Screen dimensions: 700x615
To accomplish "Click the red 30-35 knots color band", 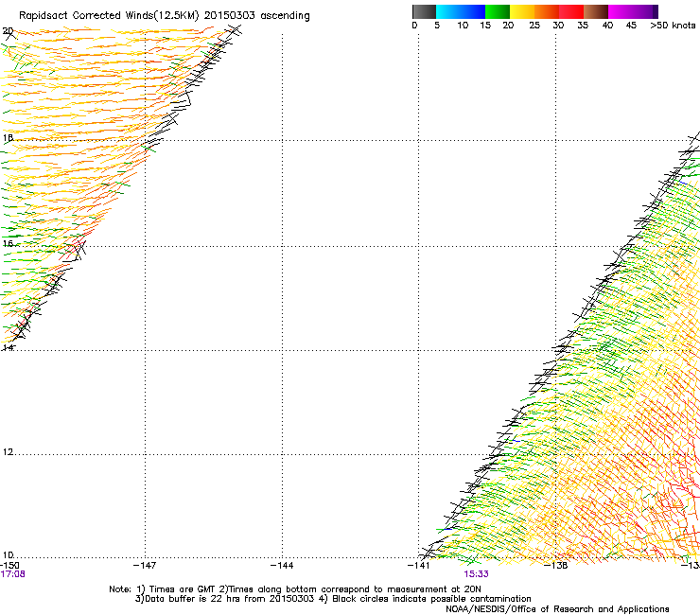I will (x=571, y=11).
